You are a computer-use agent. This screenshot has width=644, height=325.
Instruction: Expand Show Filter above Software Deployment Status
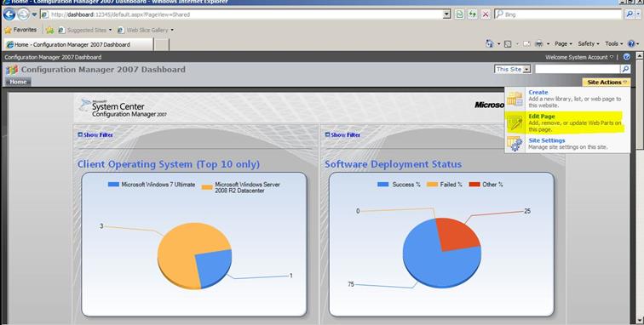(342, 134)
